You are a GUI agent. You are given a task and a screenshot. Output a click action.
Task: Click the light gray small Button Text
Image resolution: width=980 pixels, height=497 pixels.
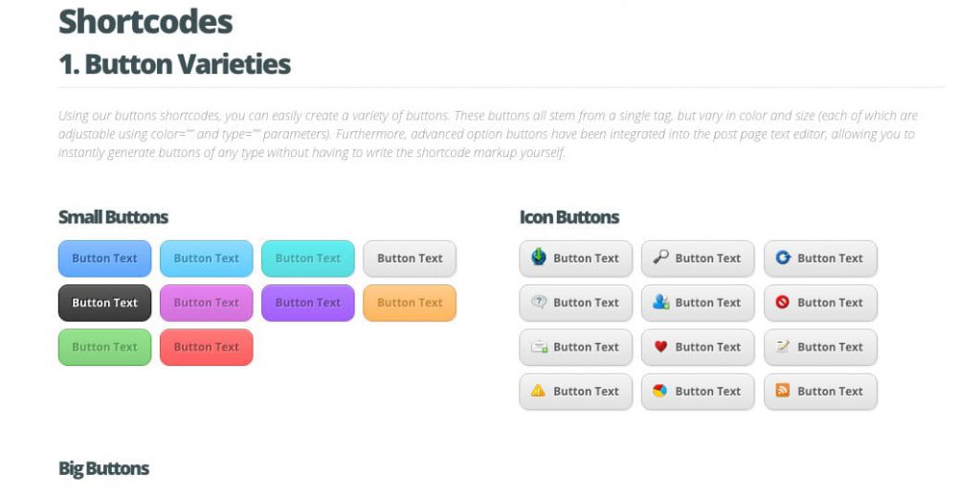(410, 259)
